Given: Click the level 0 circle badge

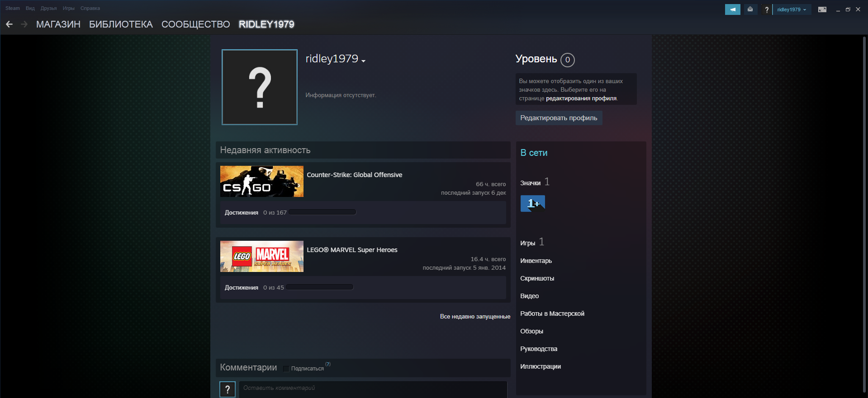Looking at the screenshot, I should [568, 60].
